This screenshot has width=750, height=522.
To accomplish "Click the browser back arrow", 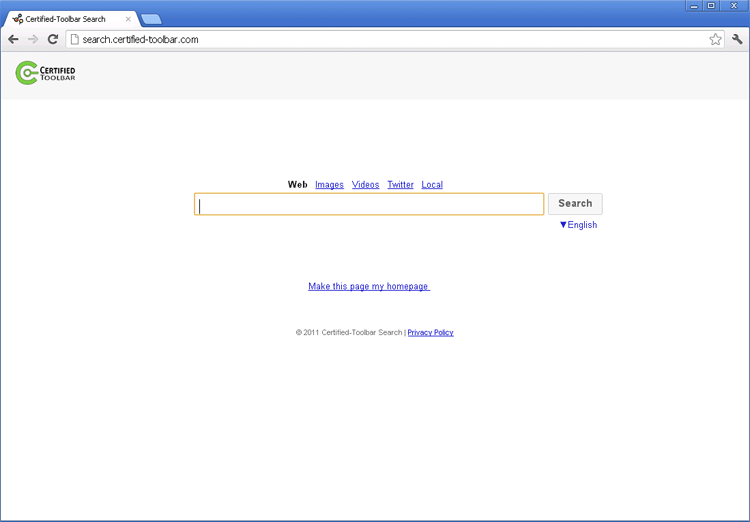I will click(x=13, y=39).
